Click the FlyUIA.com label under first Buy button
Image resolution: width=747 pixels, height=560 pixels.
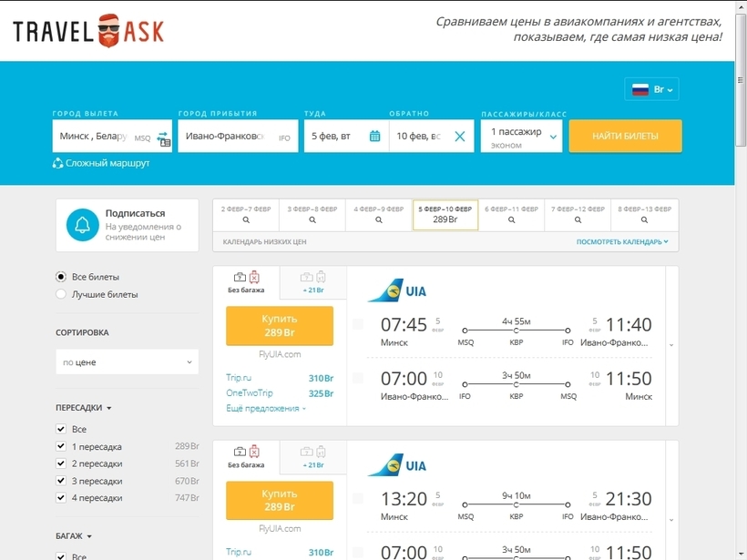[x=280, y=354]
